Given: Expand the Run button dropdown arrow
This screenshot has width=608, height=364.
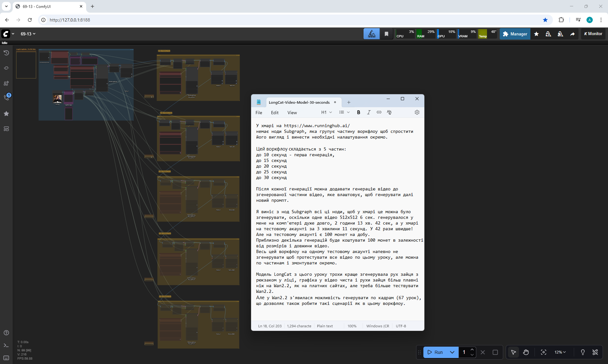Looking at the screenshot, I should click(x=452, y=352).
